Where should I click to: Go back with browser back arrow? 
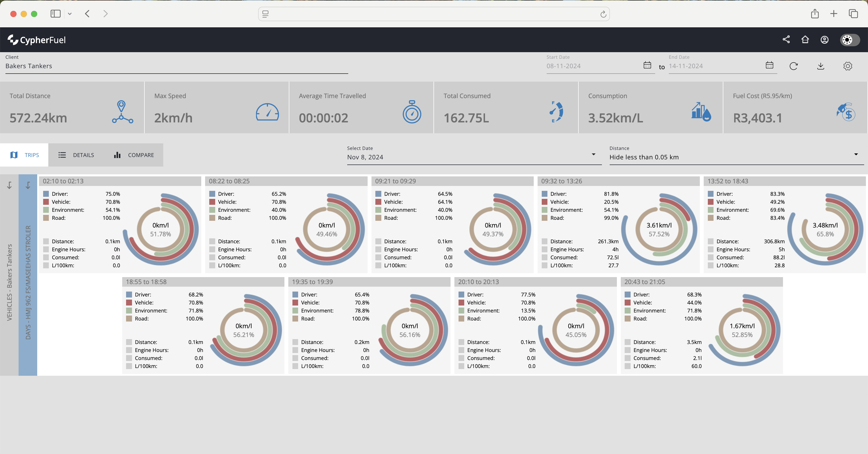click(87, 14)
